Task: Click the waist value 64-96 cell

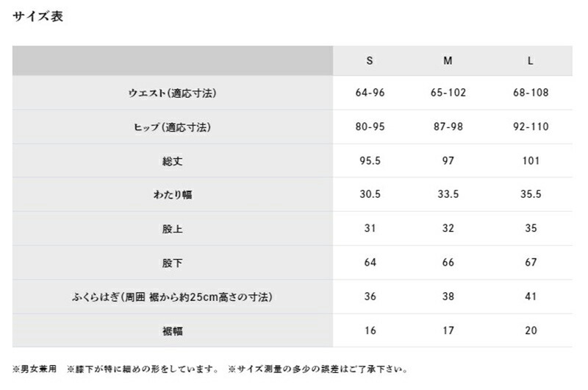Action: point(370,93)
